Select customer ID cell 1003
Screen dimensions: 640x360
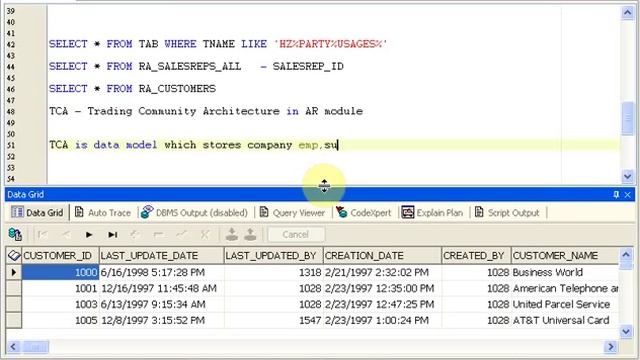(60, 304)
